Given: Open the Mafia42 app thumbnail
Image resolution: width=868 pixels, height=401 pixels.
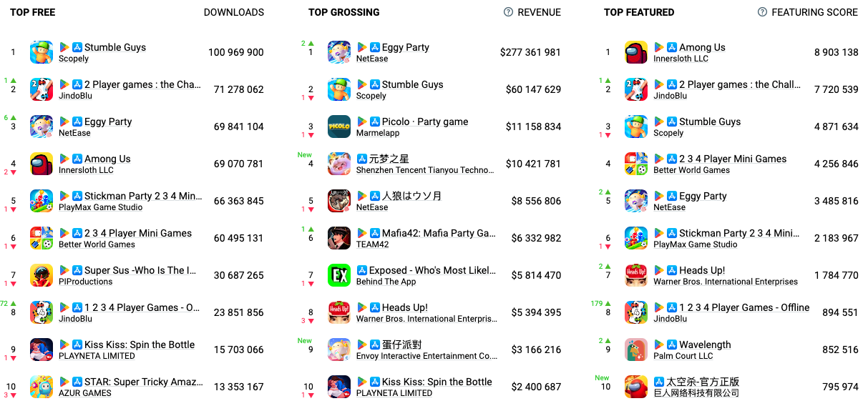Looking at the screenshot, I should tap(339, 238).
